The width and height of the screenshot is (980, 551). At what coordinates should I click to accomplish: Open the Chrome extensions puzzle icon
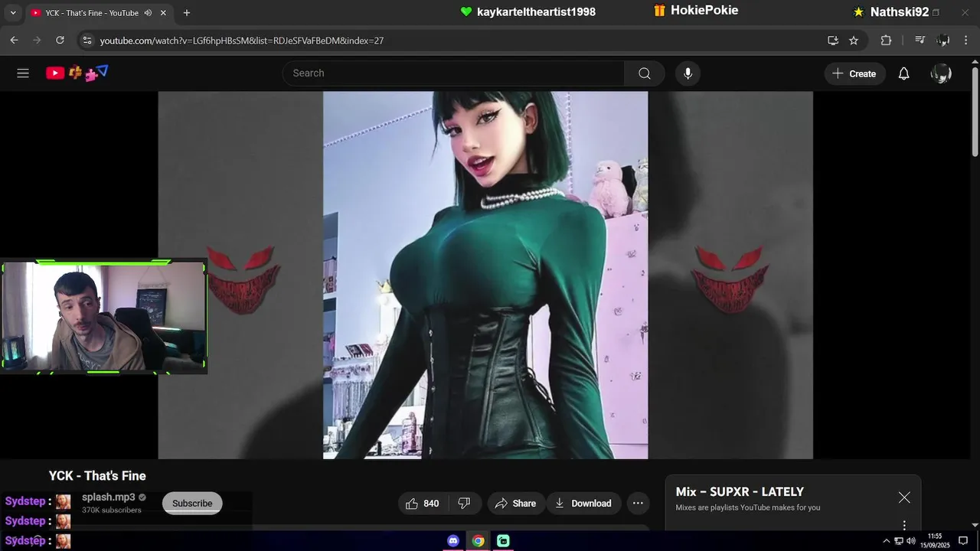coord(886,40)
